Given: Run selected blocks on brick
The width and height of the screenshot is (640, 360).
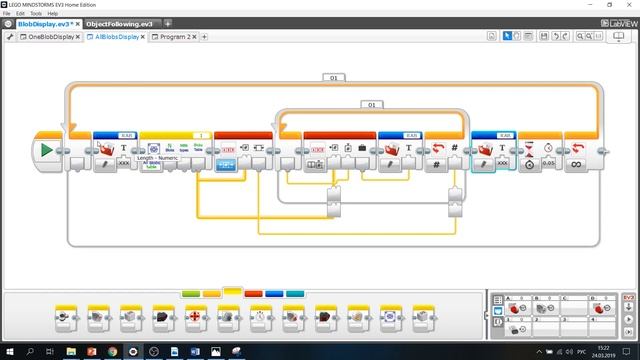Looking at the screenshot, I should (x=629, y=332).
